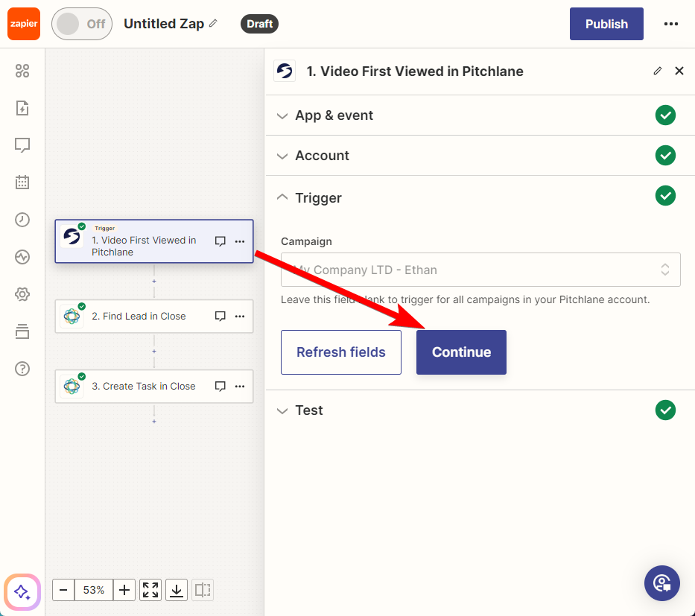Select the Create Task in Close step
This screenshot has height=616, width=695.
(154, 387)
